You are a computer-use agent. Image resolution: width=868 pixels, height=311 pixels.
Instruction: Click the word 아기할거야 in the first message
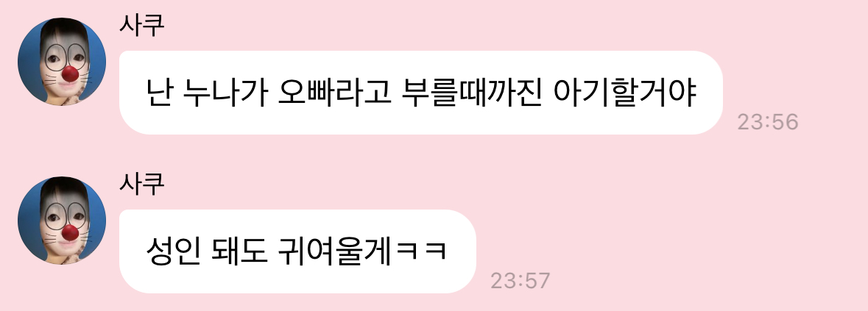point(624,93)
